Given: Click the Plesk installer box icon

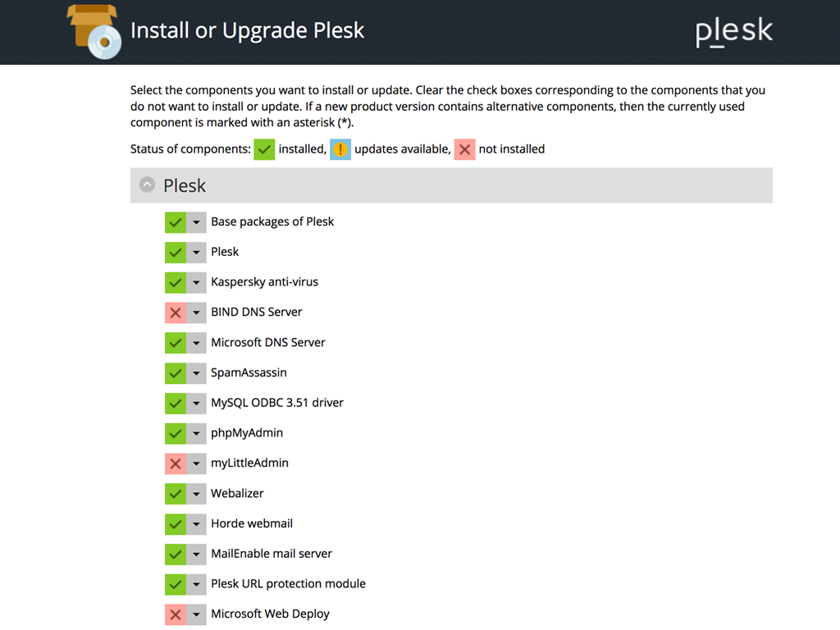Looking at the screenshot, I should click(x=95, y=31).
